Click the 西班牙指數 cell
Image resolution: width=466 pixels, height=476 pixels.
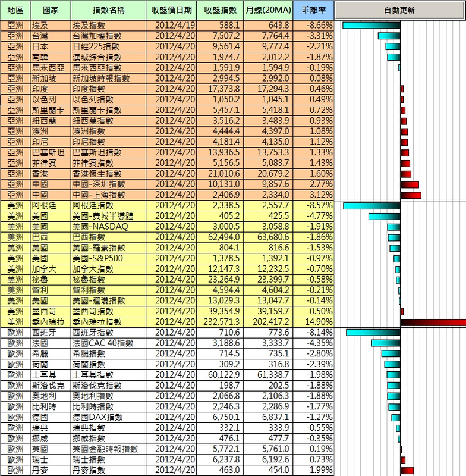[x=108, y=333]
